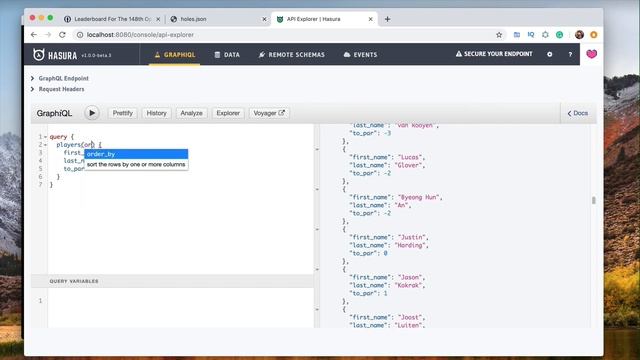
Task: Click the pink heart icon
Action: click(x=591, y=54)
